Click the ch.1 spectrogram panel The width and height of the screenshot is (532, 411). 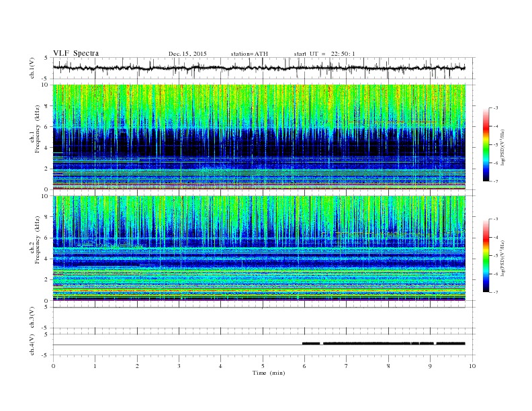[259, 137]
